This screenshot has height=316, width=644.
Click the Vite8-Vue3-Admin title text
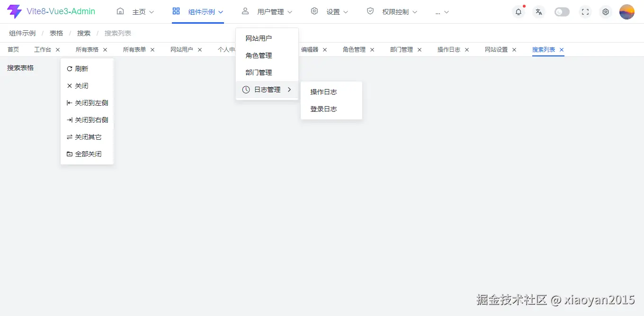[x=62, y=11]
